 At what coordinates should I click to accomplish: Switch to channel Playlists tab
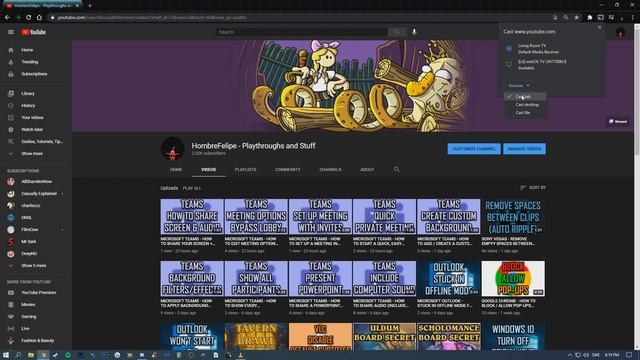(245, 169)
